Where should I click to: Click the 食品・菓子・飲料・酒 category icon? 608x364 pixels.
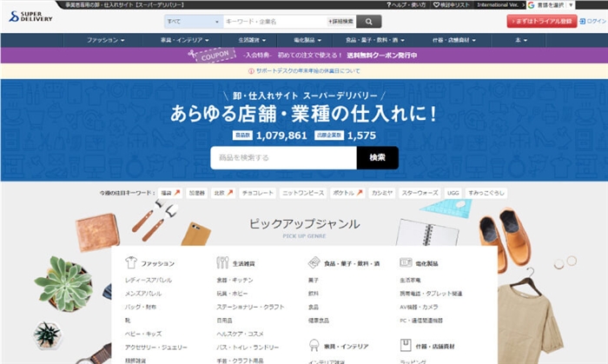[x=314, y=262]
